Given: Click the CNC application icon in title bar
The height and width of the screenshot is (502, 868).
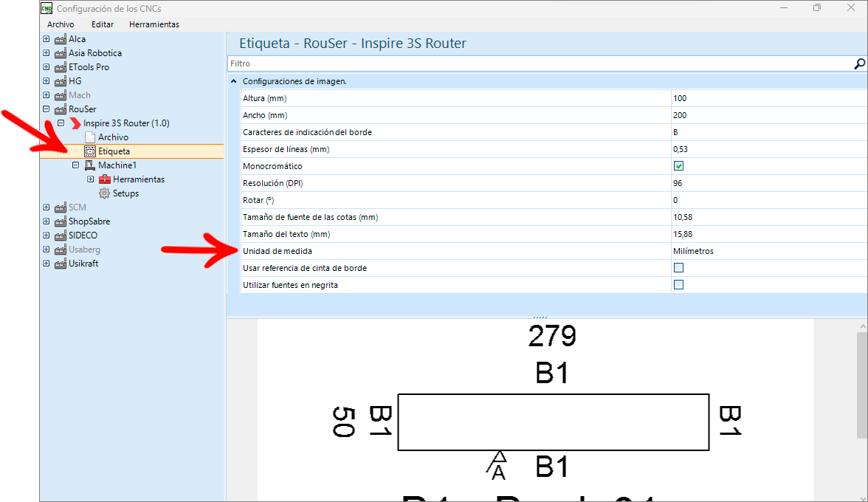Looking at the screenshot, I should tap(46, 8).
